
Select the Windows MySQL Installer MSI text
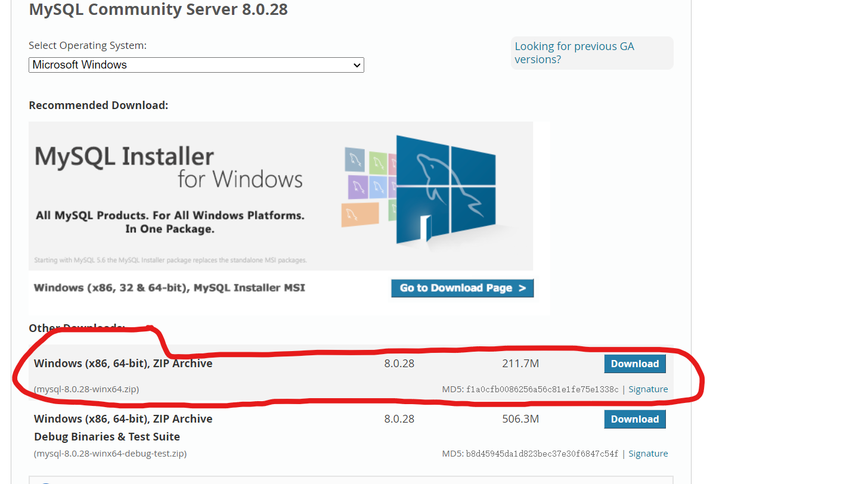click(x=169, y=288)
